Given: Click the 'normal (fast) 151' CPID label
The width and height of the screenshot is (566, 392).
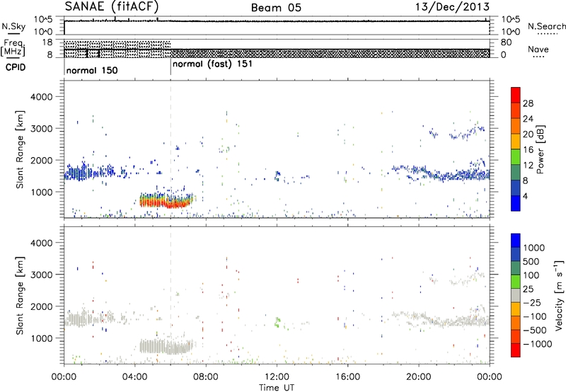Looking at the screenshot, I should [212, 64].
